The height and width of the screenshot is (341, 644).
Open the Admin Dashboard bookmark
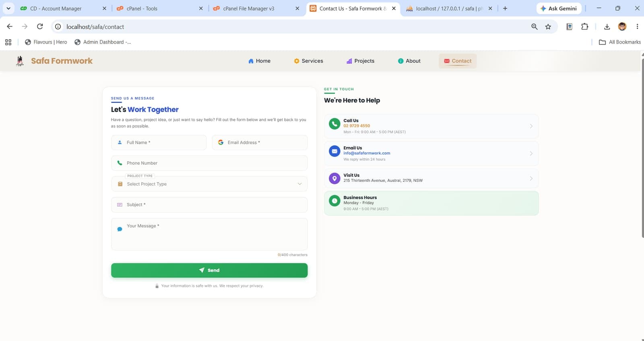click(103, 42)
